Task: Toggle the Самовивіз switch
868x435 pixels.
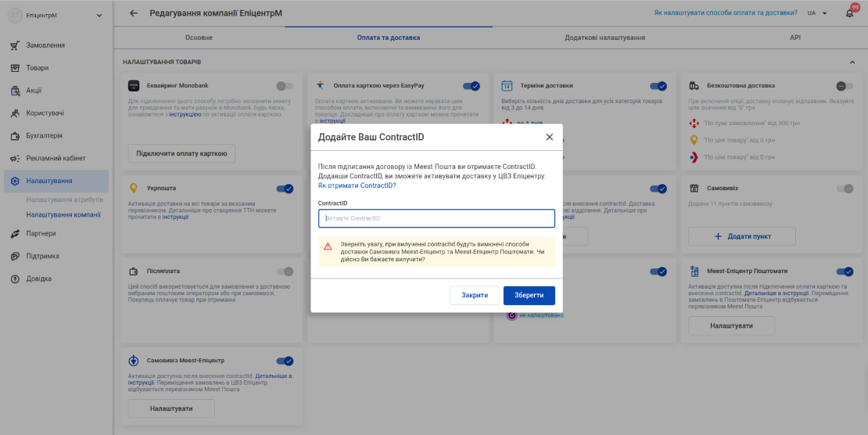Action: pos(845,189)
